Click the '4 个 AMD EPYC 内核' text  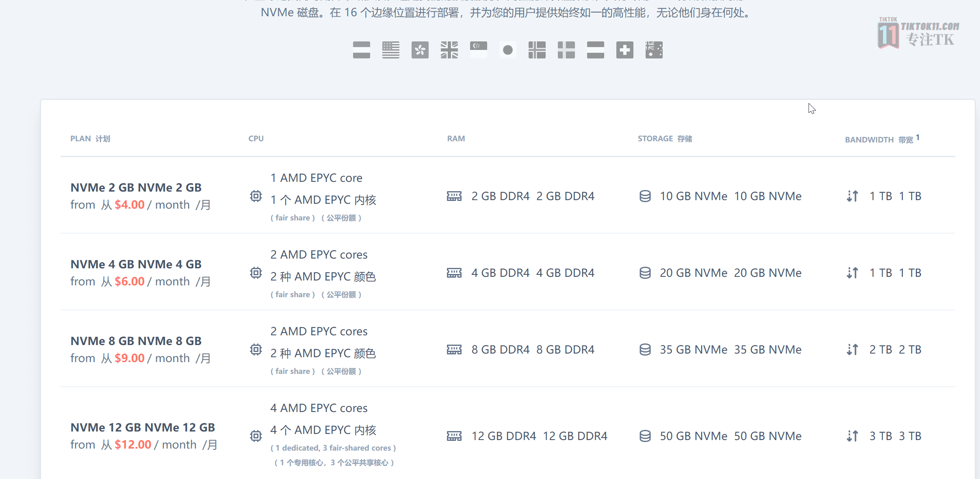[x=323, y=430]
